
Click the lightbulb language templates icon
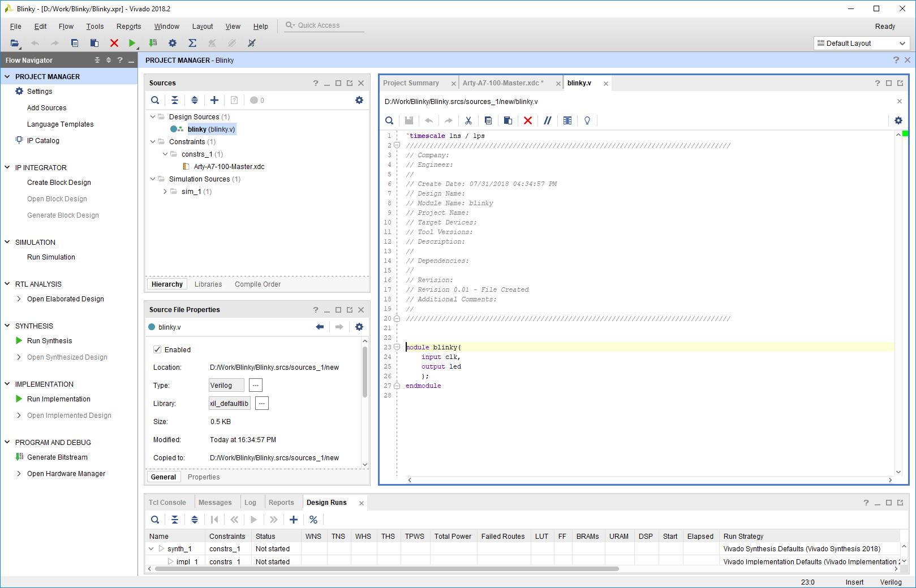tap(587, 120)
